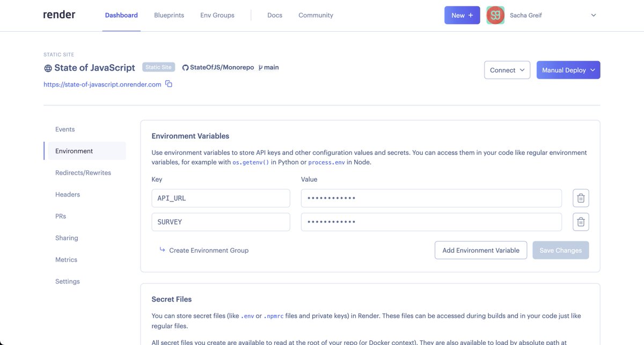Go to the Dashboard tab
The width and height of the screenshot is (644, 345).
(121, 15)
